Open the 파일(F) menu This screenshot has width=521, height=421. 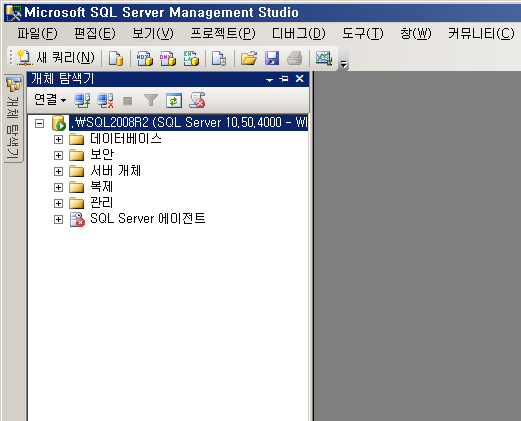tap(37, 33)
